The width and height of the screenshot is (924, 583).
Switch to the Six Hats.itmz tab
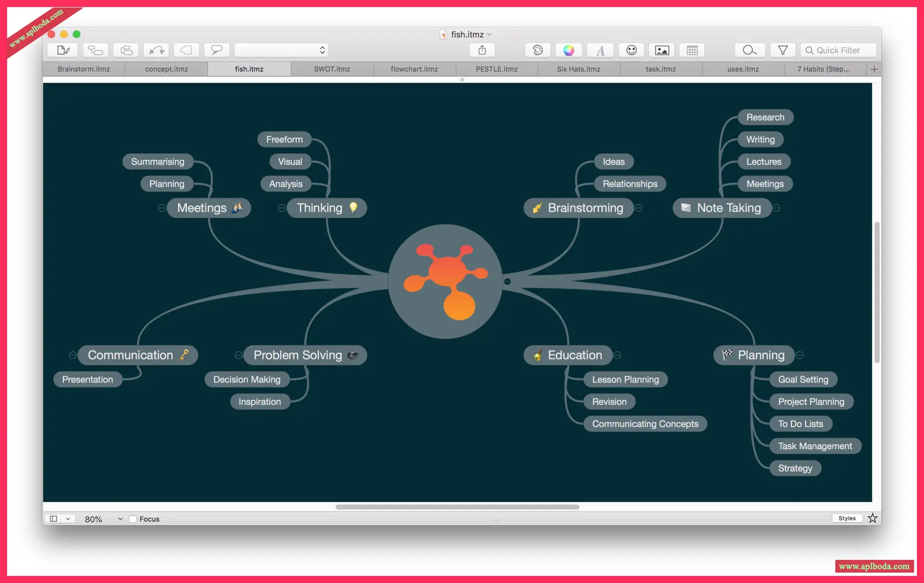tap(578, 69)
